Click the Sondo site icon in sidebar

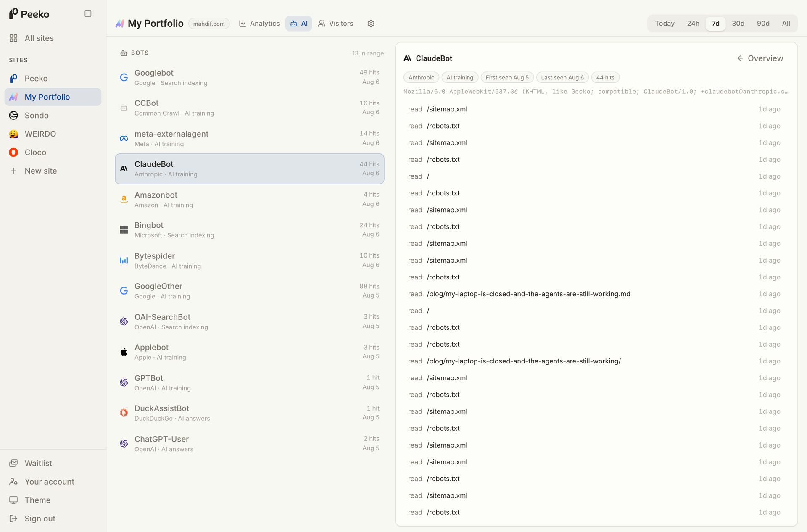[13, 115]
